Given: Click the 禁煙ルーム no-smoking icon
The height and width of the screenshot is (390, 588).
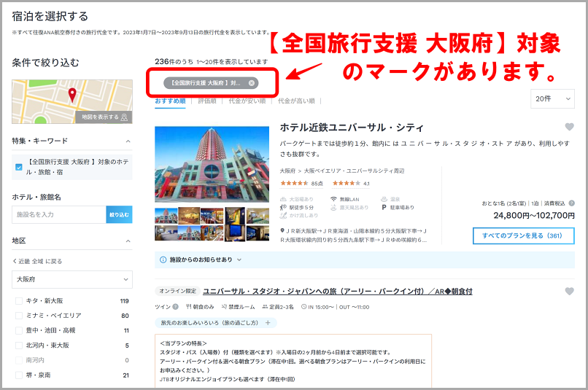Looking at the screenshot, I should (224, 307).
